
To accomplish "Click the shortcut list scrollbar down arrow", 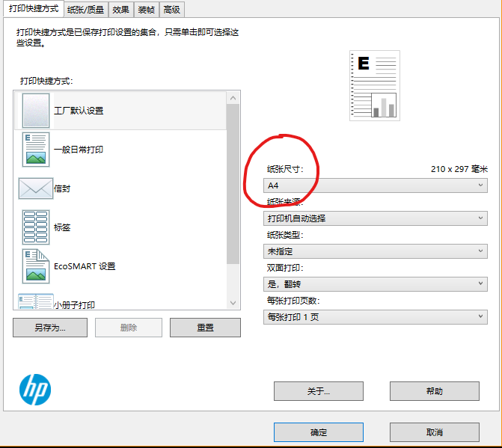I will click(233, 303).
